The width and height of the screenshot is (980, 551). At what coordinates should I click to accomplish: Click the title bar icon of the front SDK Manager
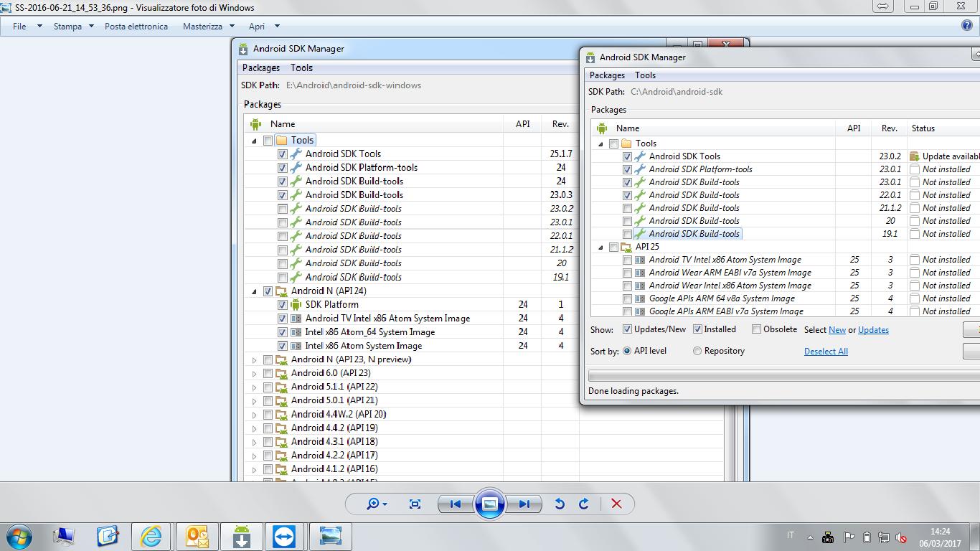590,57
